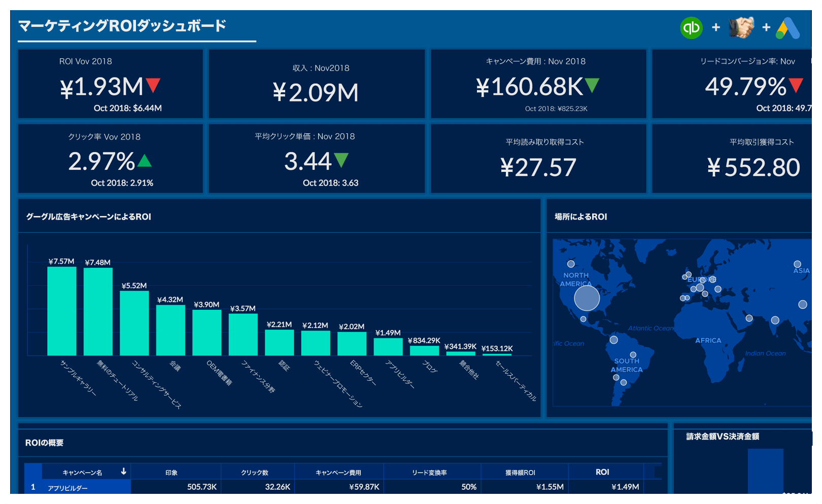822x504 pixels.
Task: Click the large North America map bubble
Action: pyautogui.click(x=587, y=298)
